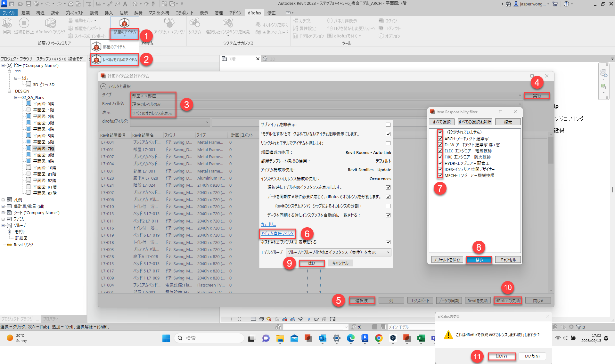Select the レベル/モデルのアイテム menu entry
Viewport: 615px width, 364px height.
pyautogui.click(x=115, y=60)
